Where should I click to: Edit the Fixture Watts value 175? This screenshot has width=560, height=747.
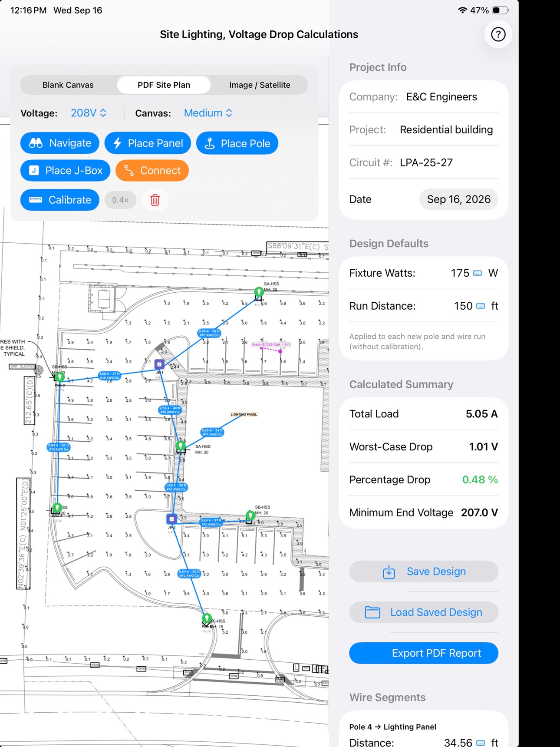coord(460,273)
